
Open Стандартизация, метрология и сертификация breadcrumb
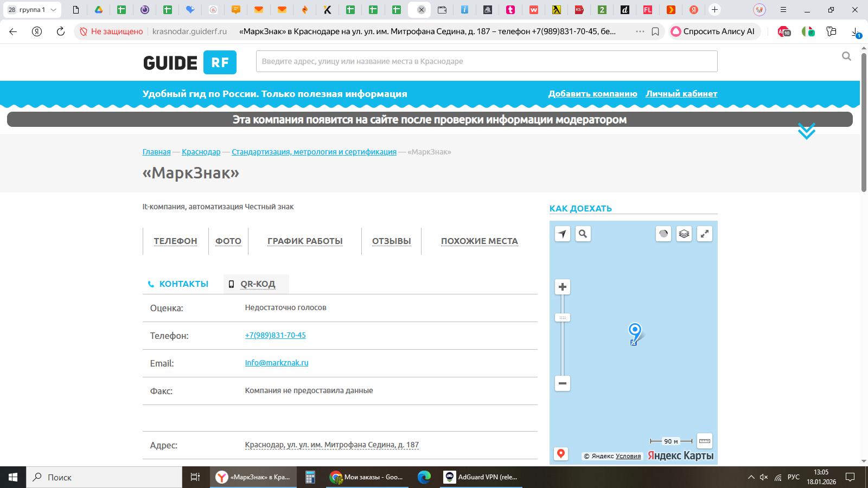point(314,152)
